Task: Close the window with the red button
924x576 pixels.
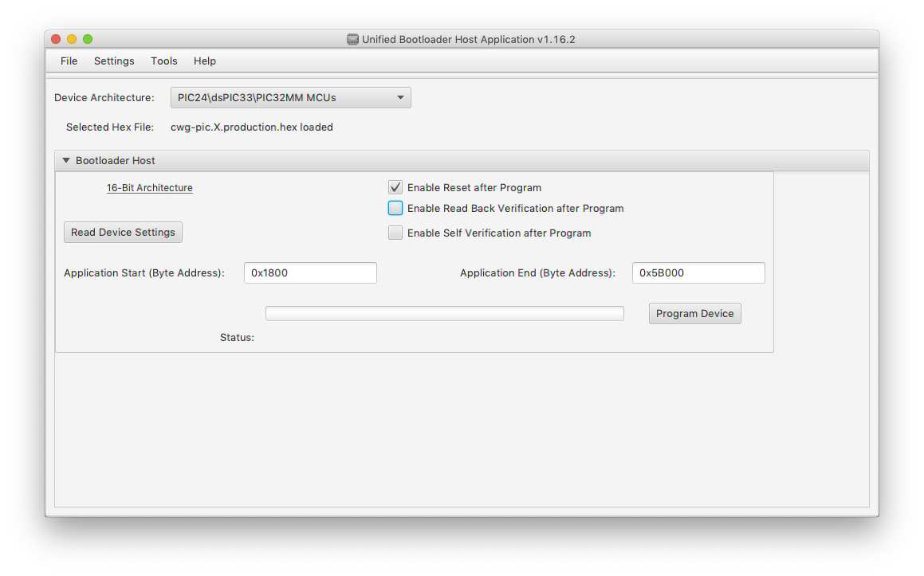Action: click(x=56, y=39)
